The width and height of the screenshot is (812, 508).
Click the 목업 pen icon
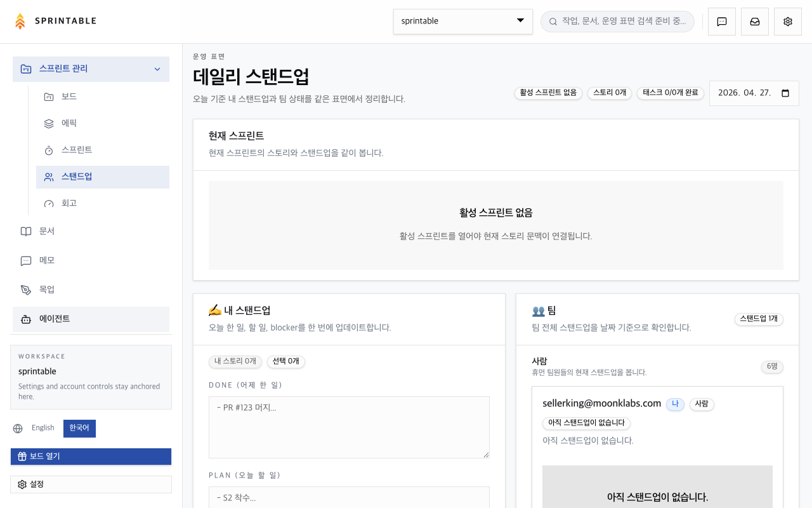pyautogui.click(x=26, y=290)
